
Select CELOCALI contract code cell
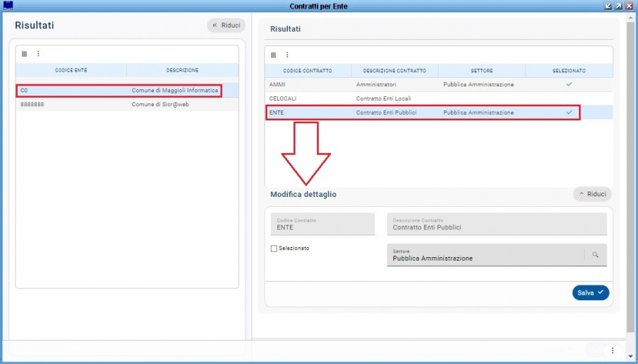tap(283, 98)
